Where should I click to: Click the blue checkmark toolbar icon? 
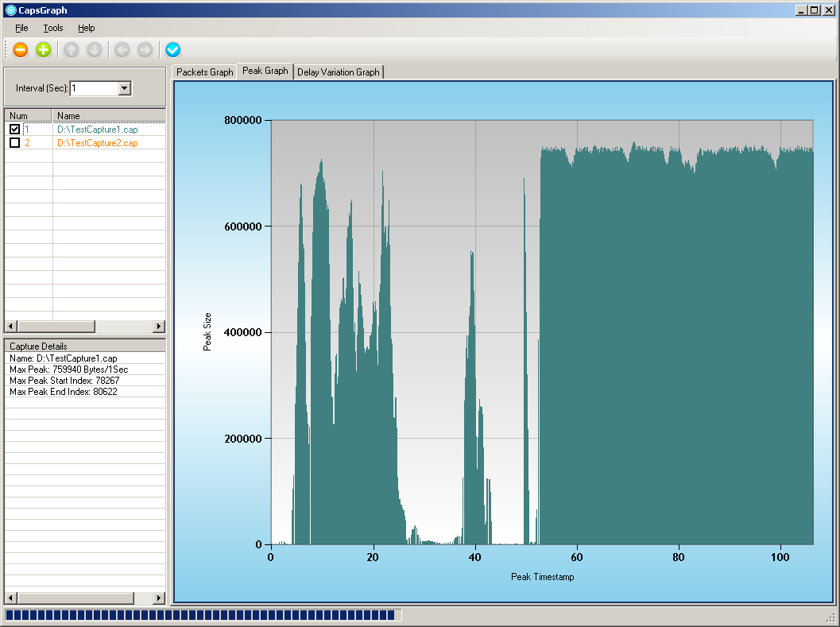tap(173, 50)
